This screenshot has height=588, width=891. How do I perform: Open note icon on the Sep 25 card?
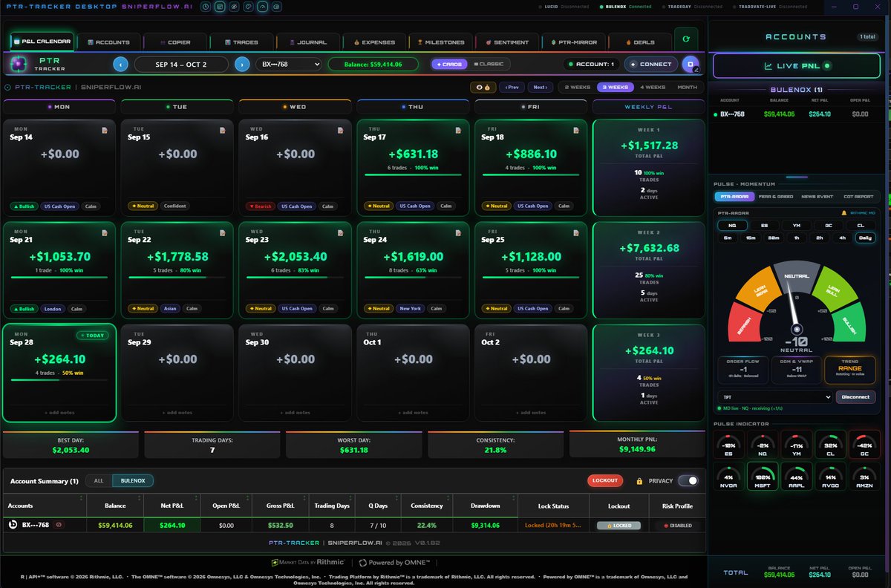click(x=577, y=233)
